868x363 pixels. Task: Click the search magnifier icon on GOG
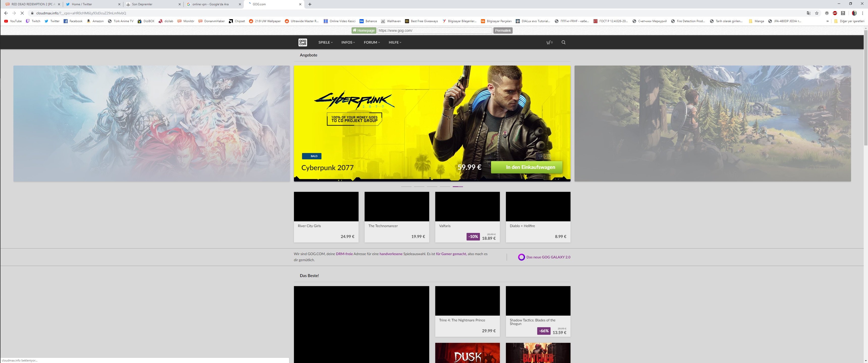coord(563,42)
